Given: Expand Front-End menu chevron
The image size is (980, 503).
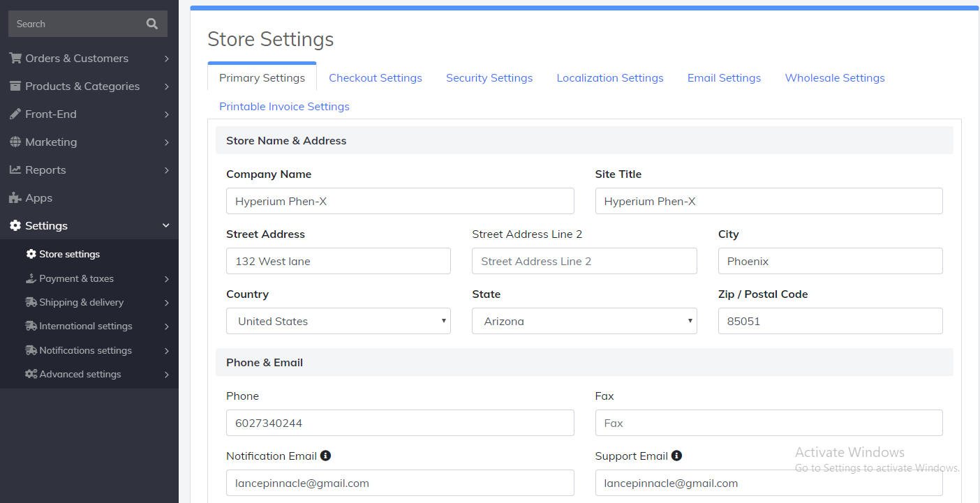Looking at the screenshot, I should (167, 114).
